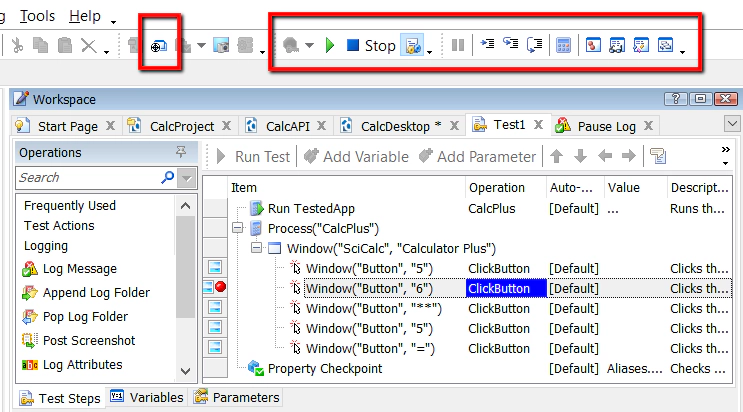Screen dimensions: 743x412
Task: Click the Pause script execution icon
Action: (x=458, y=46)
